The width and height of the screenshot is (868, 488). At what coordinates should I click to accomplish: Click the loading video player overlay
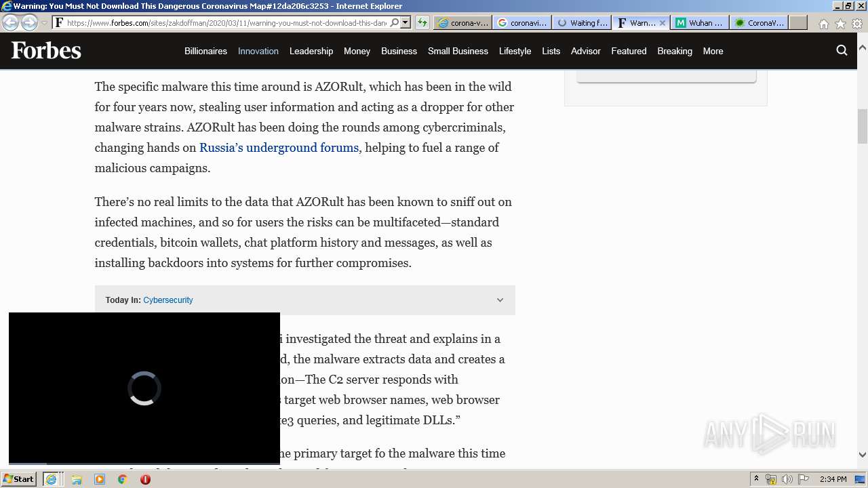pyautogui.click(x=144, y=388)
